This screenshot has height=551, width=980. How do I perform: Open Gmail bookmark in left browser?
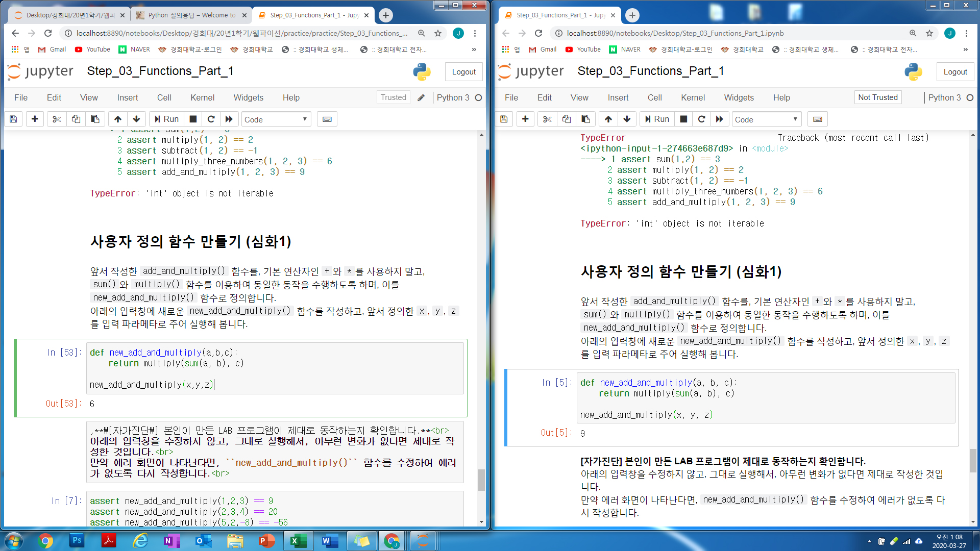[52, 49]
